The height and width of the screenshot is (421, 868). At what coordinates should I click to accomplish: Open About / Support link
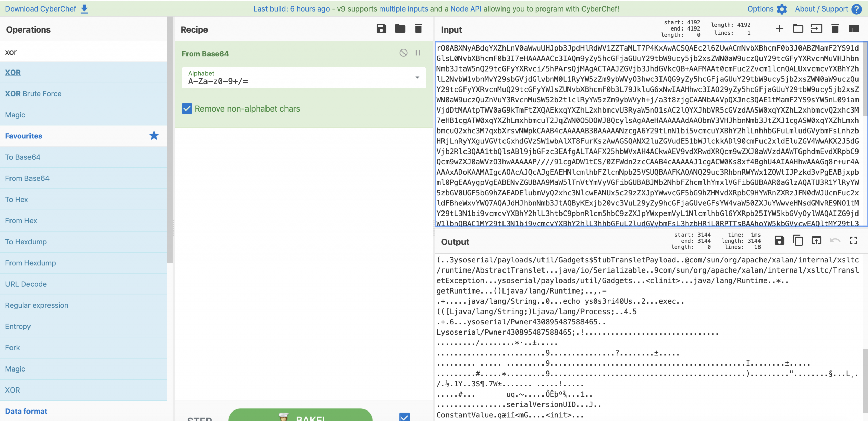pyautogui.click(x=822, y=9)
